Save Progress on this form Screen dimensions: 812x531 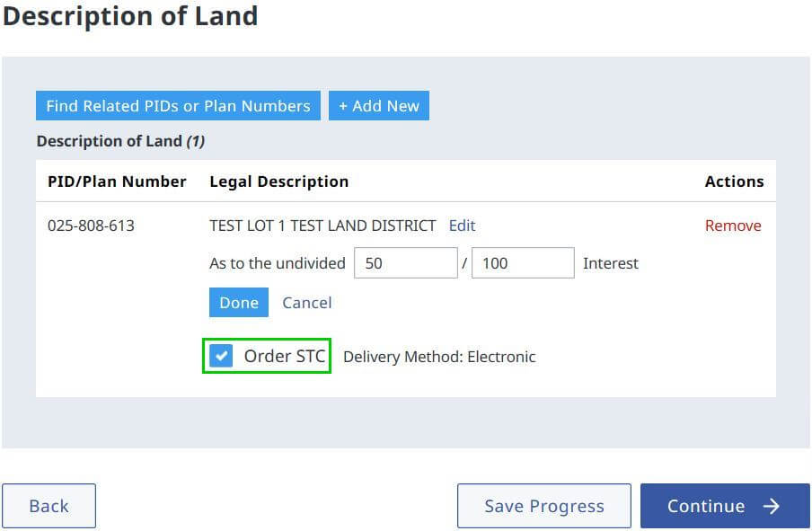tap(544, 506)
